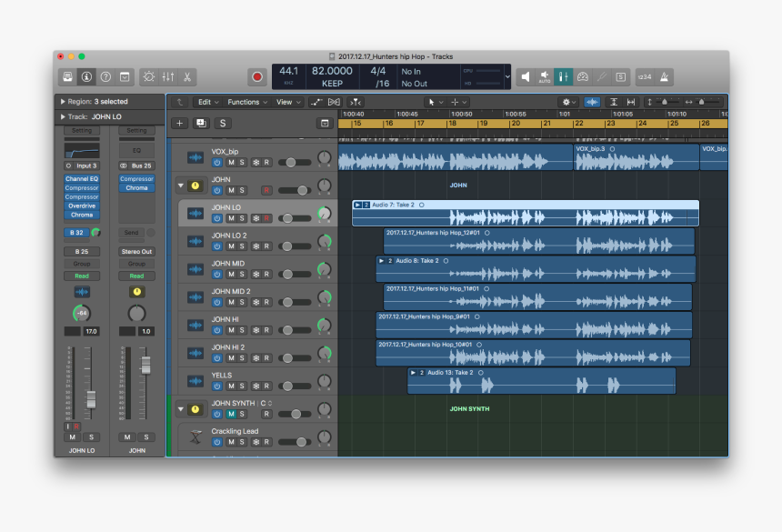Image resolution: width=782 pixels, height=532 pixels.
Task: Toggle the highlighted mixer faders icon
Action: click(x=563, y=76)
